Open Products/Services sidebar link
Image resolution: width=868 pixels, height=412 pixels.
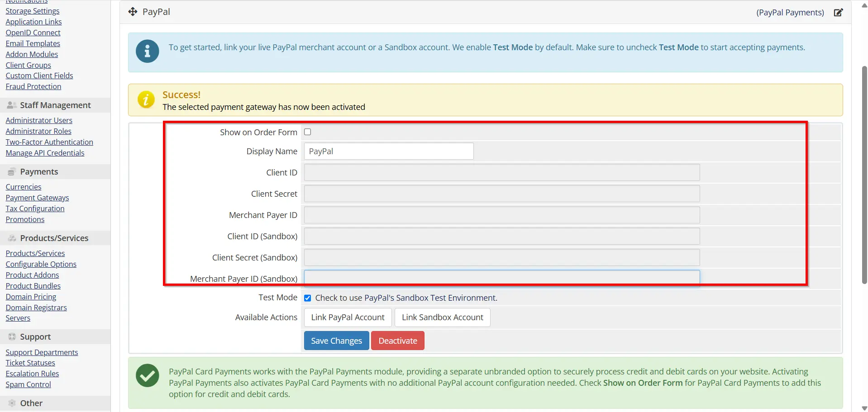click(35, 253)
